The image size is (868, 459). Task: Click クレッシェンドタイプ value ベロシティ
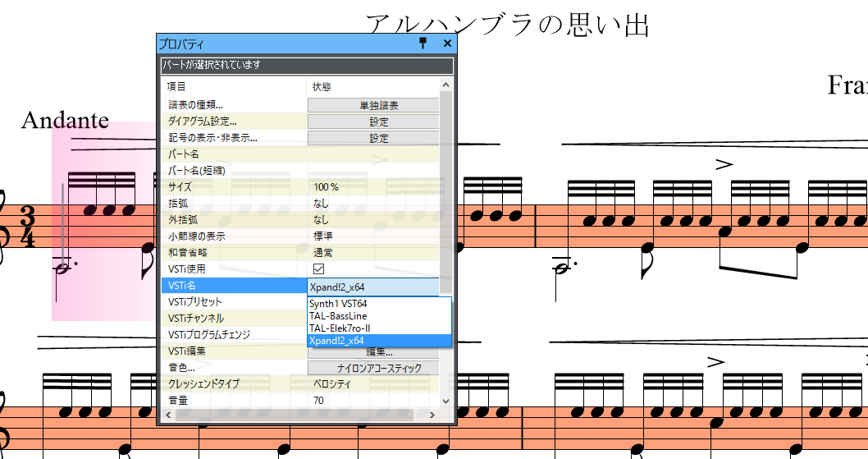(x=332, y=383)
